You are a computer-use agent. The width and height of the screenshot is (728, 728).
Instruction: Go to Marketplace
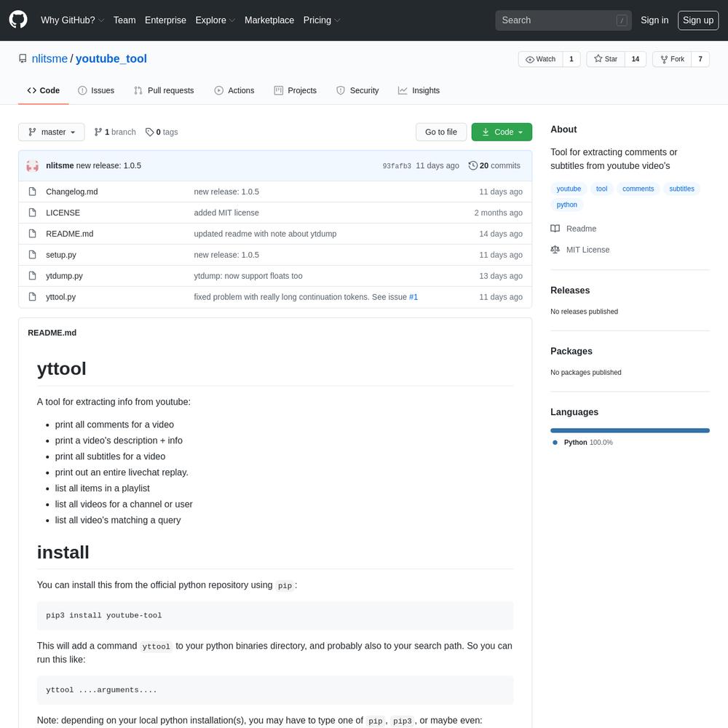[269, 20]
